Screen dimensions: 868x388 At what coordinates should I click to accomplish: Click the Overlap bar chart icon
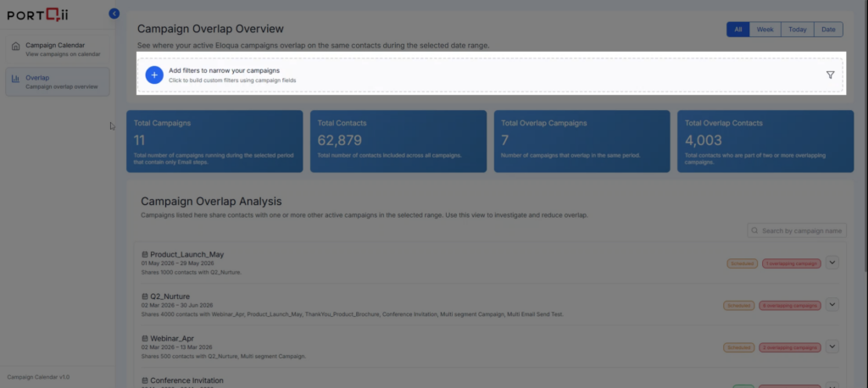coord(15,79)
